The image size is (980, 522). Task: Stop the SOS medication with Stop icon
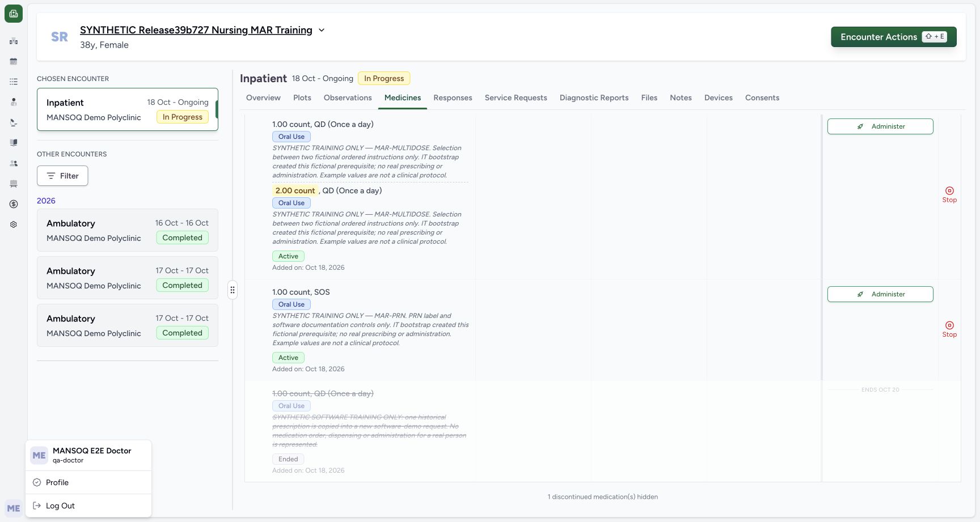click(949, 329)
